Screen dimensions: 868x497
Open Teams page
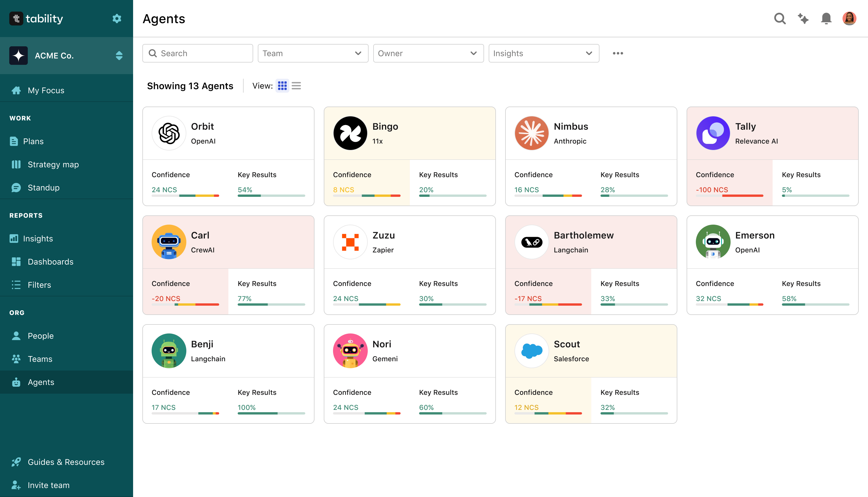[x=67, y=359]
